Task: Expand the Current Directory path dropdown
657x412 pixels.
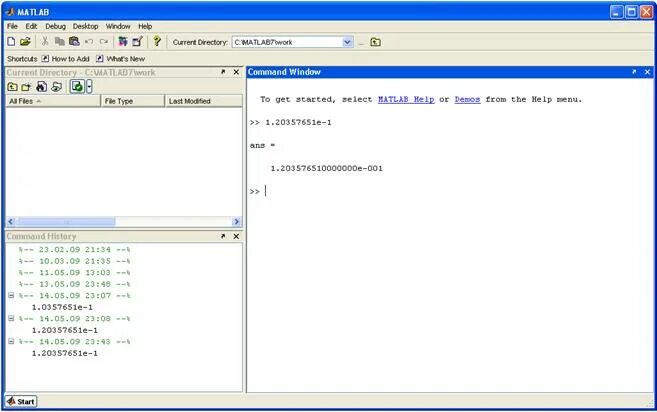Action: [x=347, y=42]
